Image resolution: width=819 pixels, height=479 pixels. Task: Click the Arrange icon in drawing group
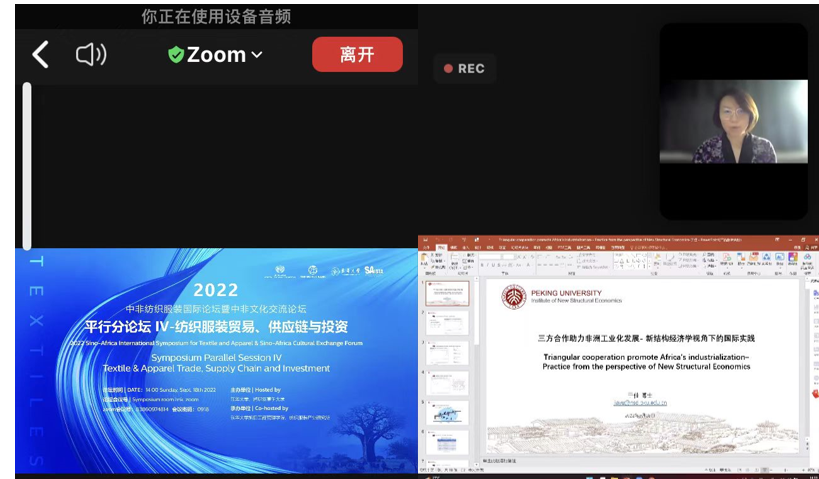(658, 260)
